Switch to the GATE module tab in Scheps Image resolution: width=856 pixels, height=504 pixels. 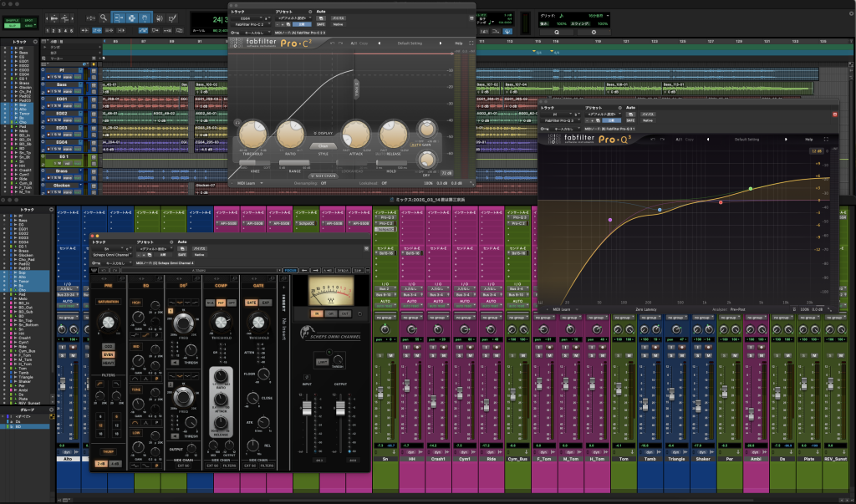[x=258, y=285]
